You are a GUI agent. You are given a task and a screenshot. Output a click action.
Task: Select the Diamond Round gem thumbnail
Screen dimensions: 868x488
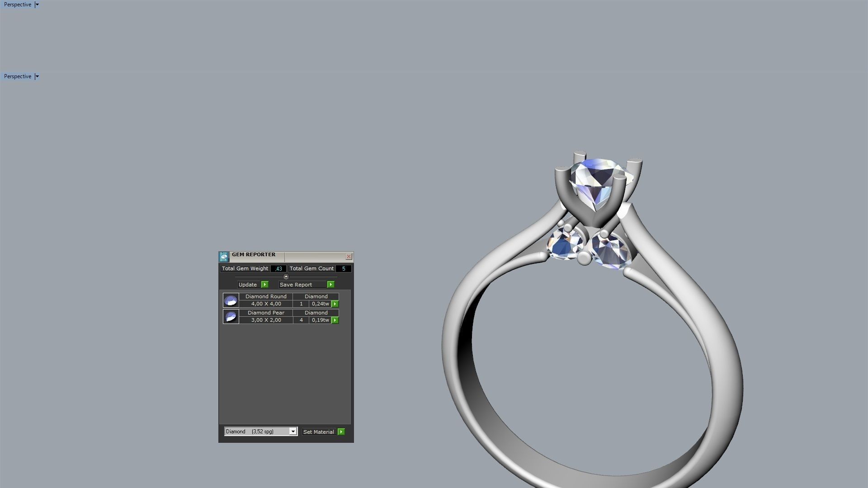pyautogui.click(x=231, y=300)
